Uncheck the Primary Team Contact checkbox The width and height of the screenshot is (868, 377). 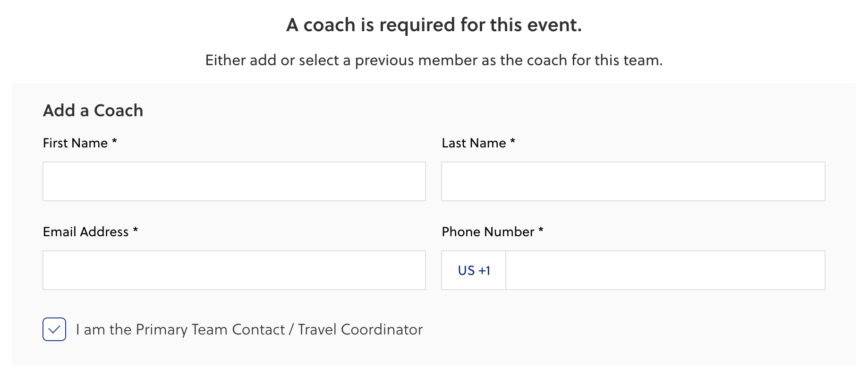click(x=54, y=329)
